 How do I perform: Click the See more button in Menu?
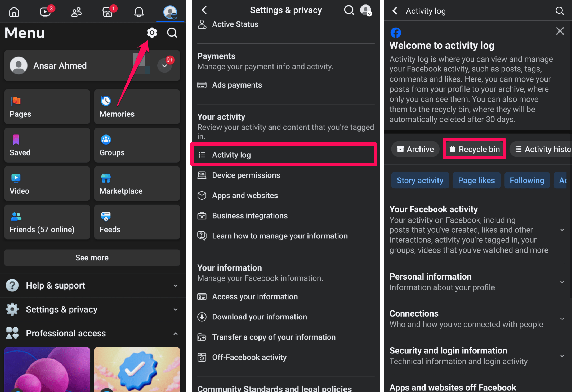pyautogui.click(x=92, y=258)
